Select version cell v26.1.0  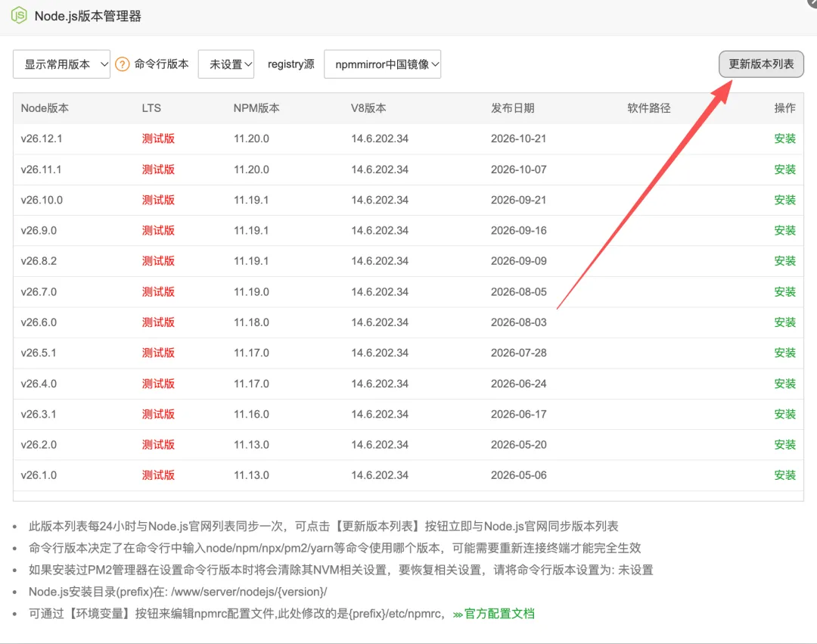tap(39, 475)
